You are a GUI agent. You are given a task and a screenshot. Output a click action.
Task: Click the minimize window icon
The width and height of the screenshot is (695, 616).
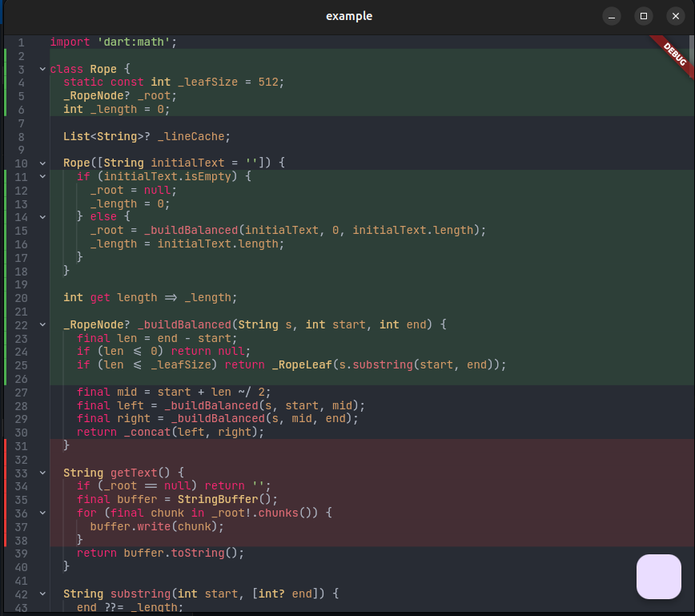pos(611,16)
